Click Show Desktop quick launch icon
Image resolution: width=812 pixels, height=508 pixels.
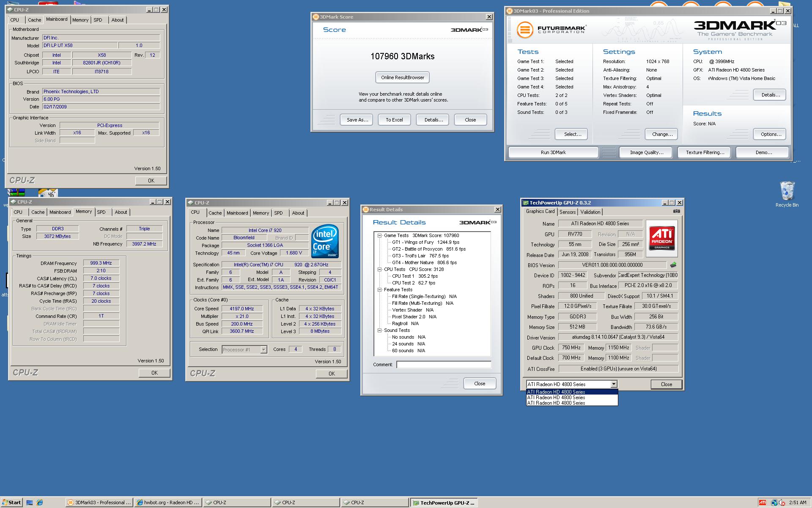(30, 502)
